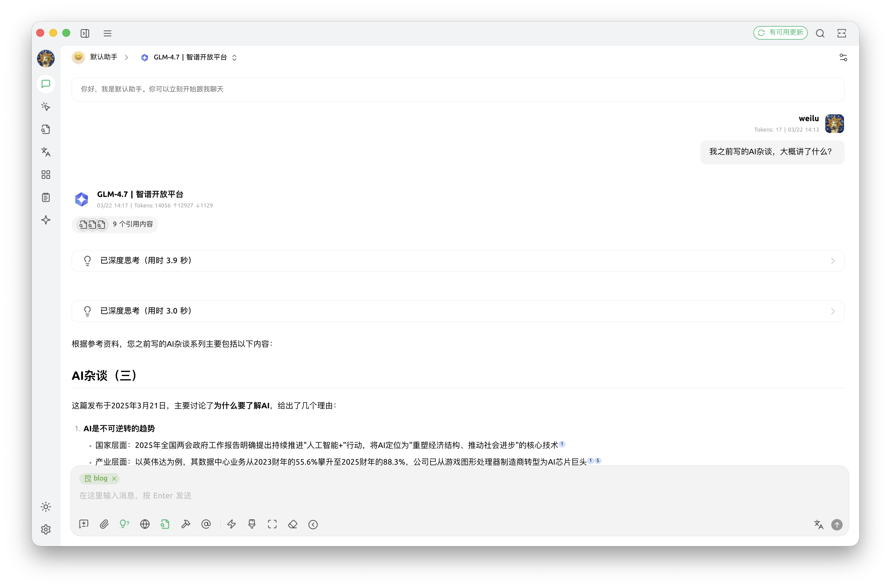Open the knowledge base icon in sidebar

pyautogui.click(x=46, y=129)
